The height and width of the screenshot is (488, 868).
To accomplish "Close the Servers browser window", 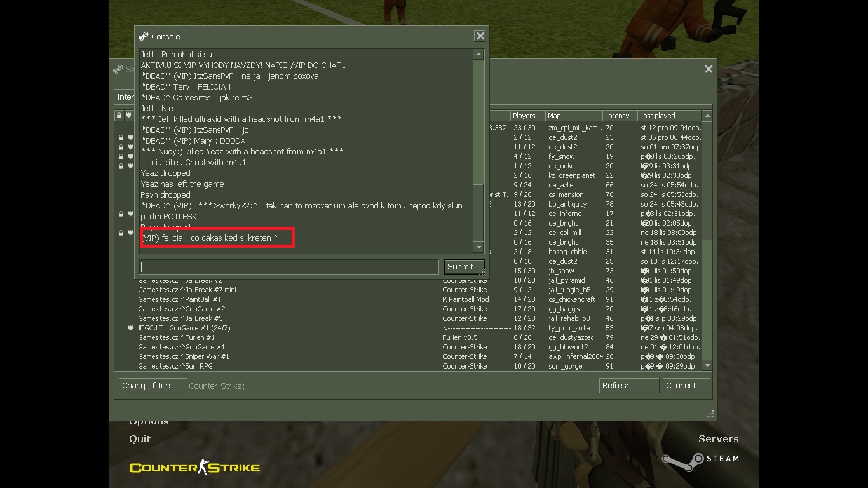I will [709, 69].
